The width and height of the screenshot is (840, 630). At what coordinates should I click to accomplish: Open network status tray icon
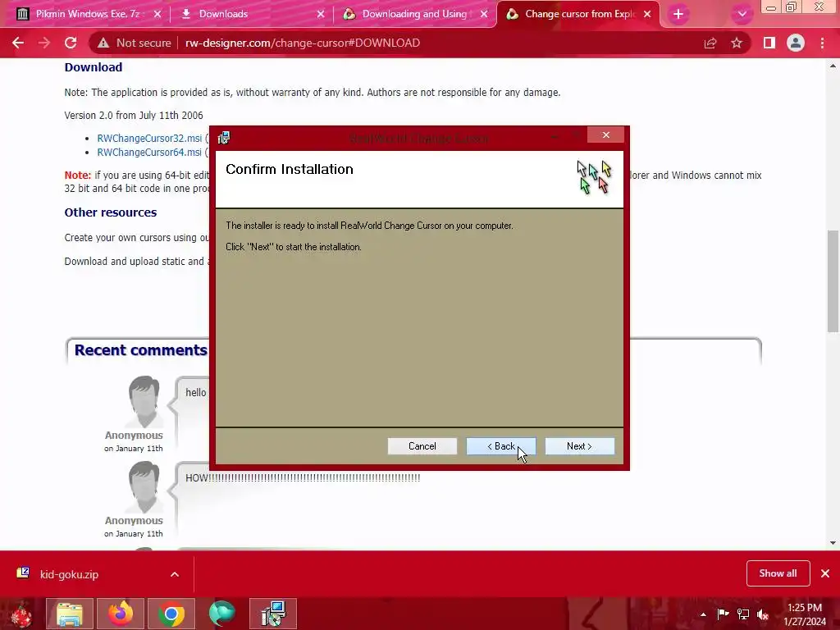coord(743,614)
